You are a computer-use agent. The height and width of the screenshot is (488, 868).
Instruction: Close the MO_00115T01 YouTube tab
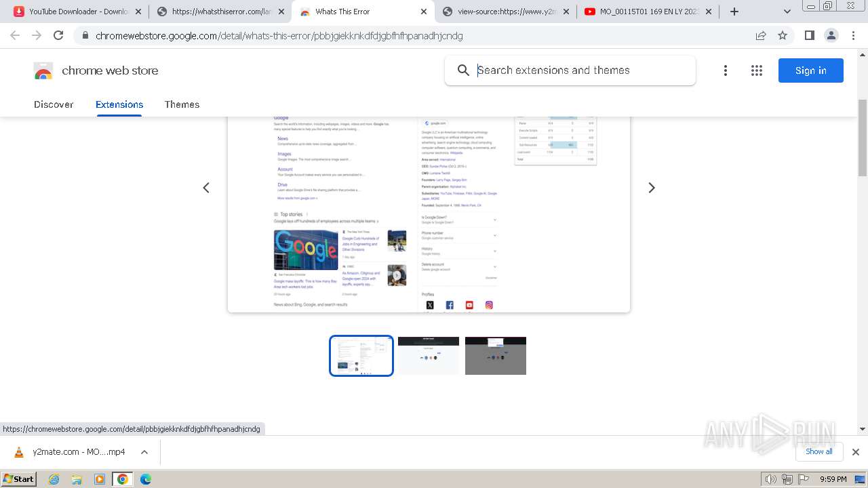coord(709,12)
